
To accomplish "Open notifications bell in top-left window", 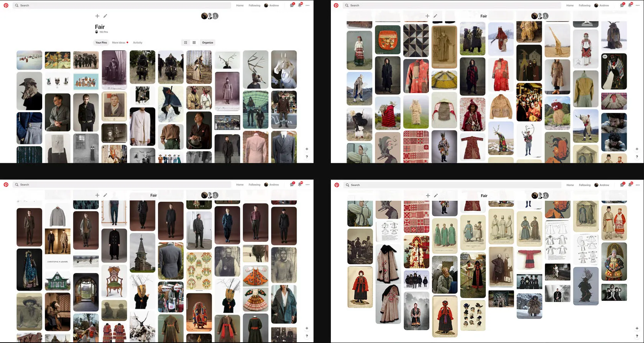I will 300,5.
